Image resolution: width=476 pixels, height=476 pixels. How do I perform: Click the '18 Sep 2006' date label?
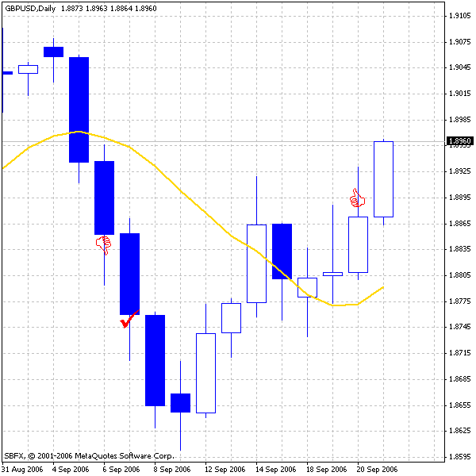326,470
